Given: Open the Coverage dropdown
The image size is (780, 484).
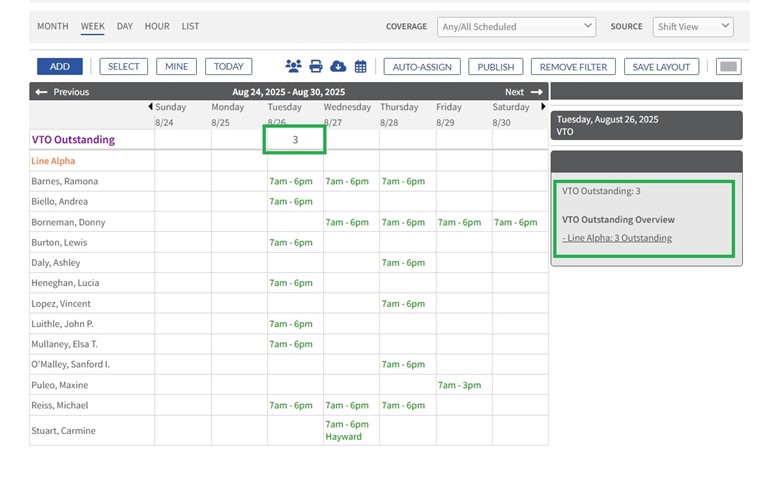Looking at the screenshot, I should click(x=516, y=27).
